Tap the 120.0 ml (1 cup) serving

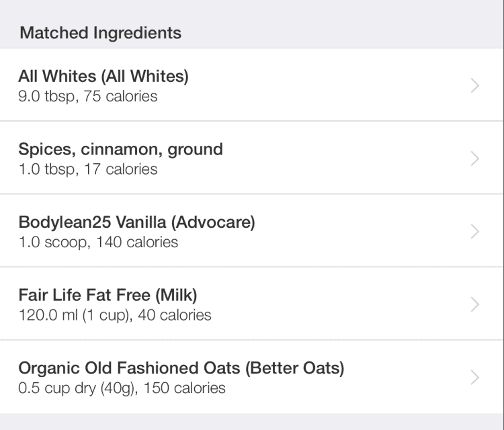74,315
